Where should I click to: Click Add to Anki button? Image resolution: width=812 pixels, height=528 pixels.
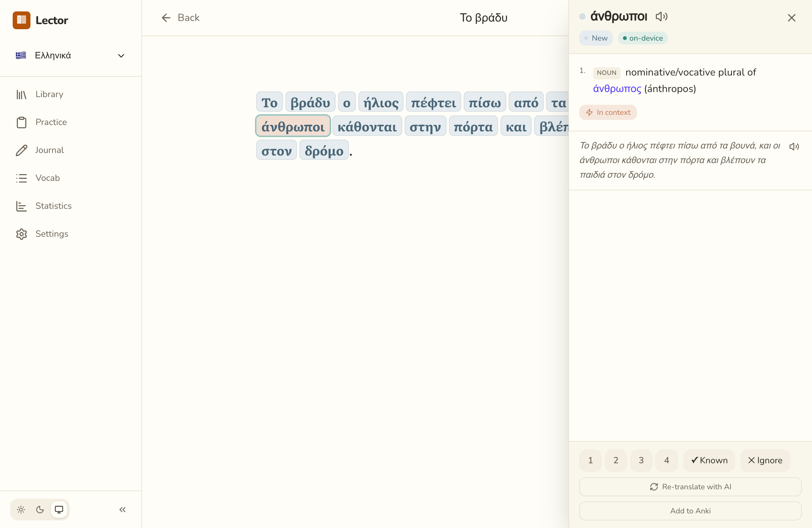(690, 511)
